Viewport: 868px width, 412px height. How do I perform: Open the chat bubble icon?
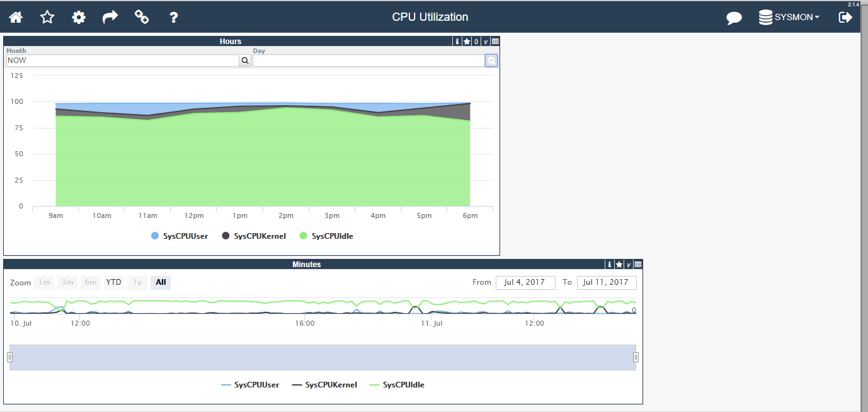[x=734, y=18]
